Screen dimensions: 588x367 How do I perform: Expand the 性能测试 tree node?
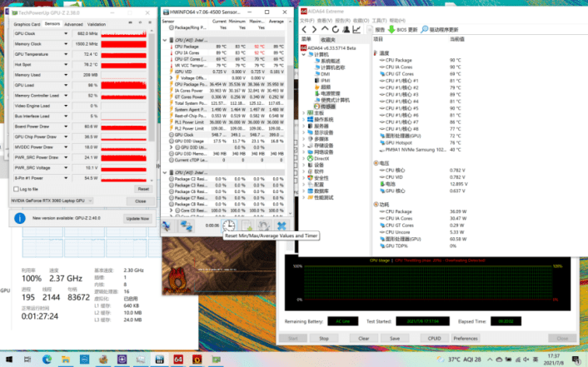[x=304, y=197]
